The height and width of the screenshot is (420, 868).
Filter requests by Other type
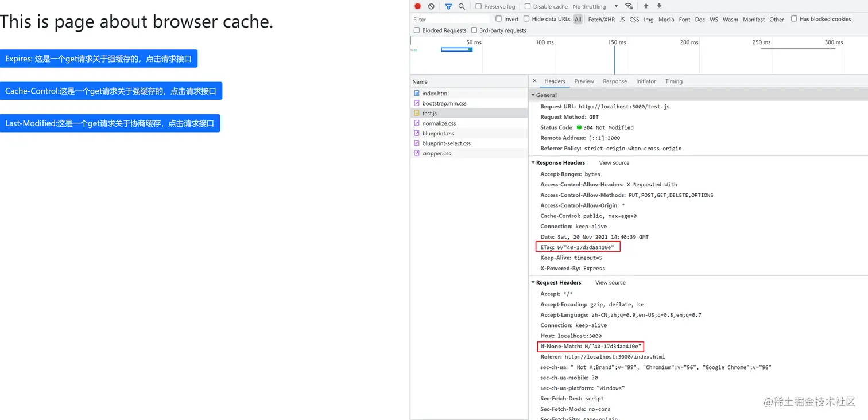coord(777,20)
